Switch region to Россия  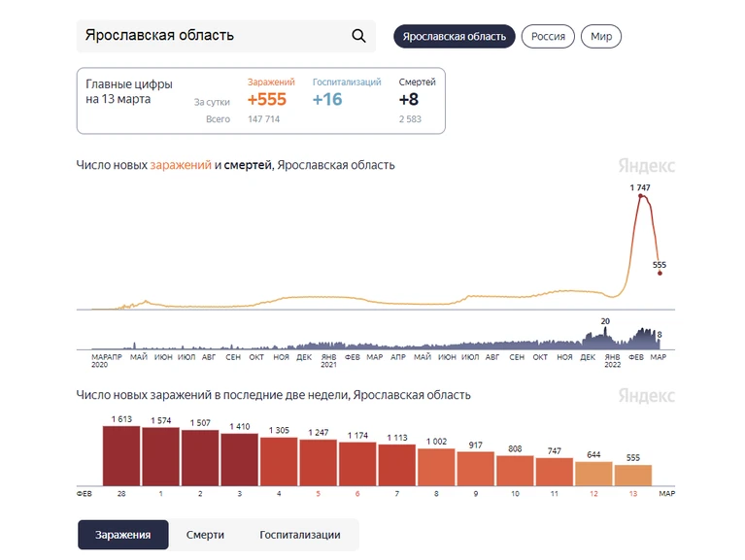click(x=548, y=37)
